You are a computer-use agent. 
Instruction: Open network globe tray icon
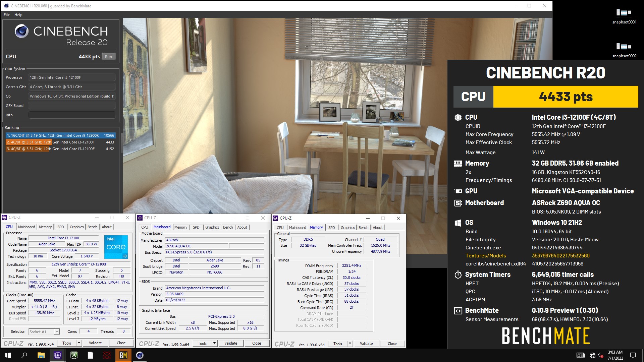pyautogui.click(x=593, y=355)
